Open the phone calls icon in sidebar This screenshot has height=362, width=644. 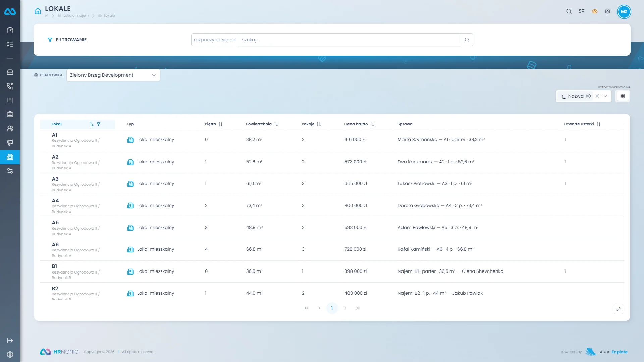coord(10,86)
